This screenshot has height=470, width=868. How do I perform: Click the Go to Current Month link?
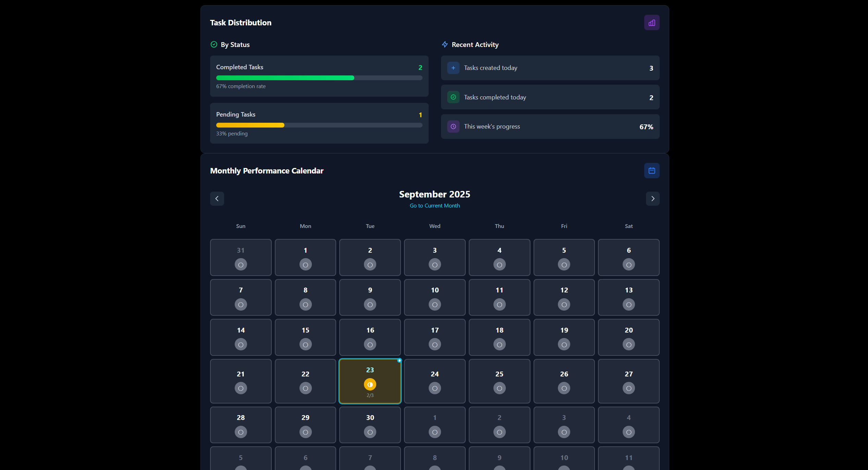(435, 206)
